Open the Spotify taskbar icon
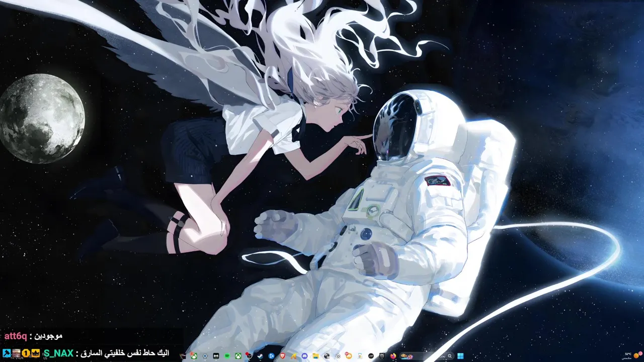The width and height of the screenshot is (644, 362). tap(227, 356)
